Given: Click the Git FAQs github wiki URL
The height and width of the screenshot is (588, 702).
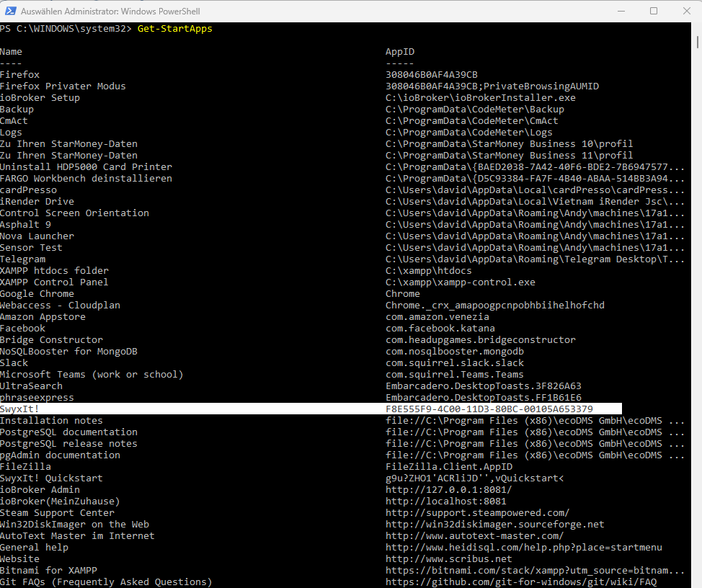Looking at the screenshot, I should [x=520, y=582].
